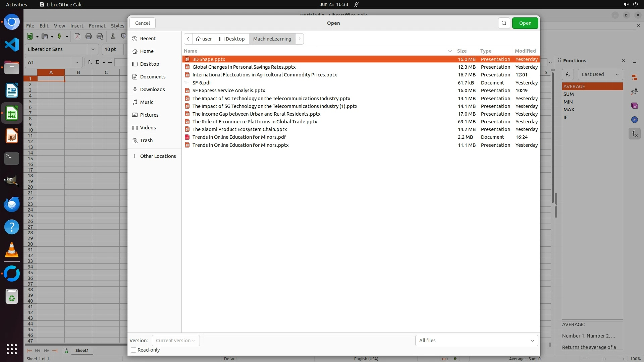Open Thunderbird mail from the dock
The width and height of the screenshot is (644, 362).
click(x=12, y=204)
